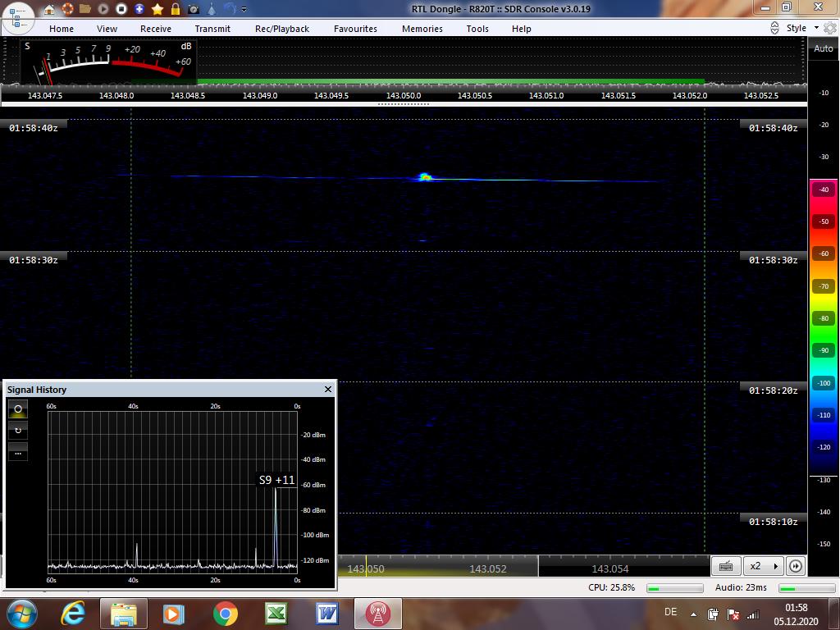Screen dimensions: 840x630
Task: Click the grey Play button in title toolbar
Action: coord(103,8)
